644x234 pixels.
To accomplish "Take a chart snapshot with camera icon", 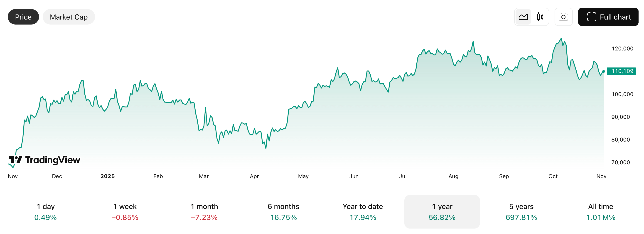I will [563, 17].
